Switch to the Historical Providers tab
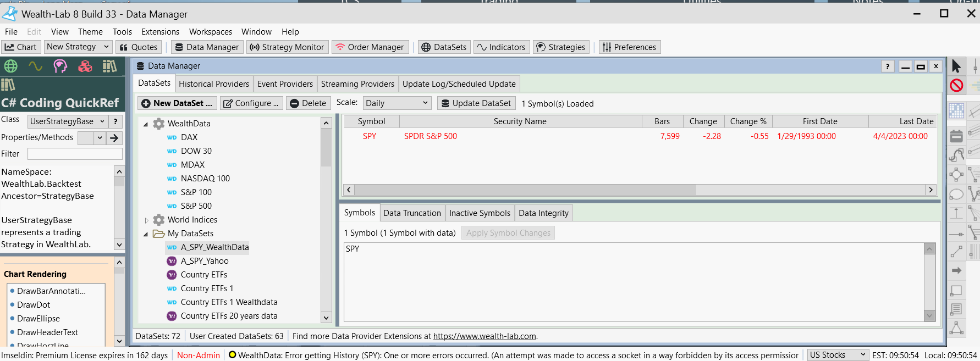This screenshot has height=361, width=980. (214, 84)
